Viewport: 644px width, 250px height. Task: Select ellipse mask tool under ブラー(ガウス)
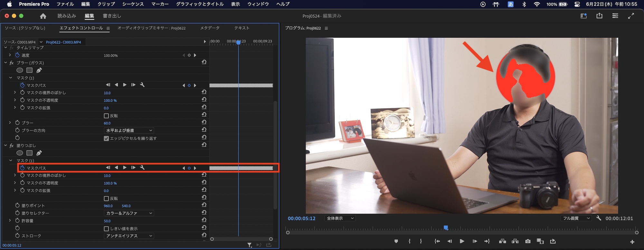point(20,70)
